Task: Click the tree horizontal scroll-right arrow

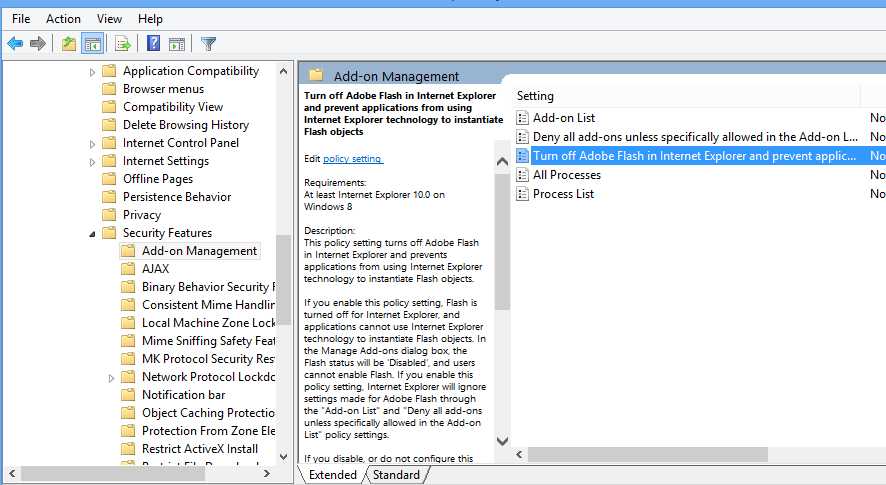Action: pos(267,473)
